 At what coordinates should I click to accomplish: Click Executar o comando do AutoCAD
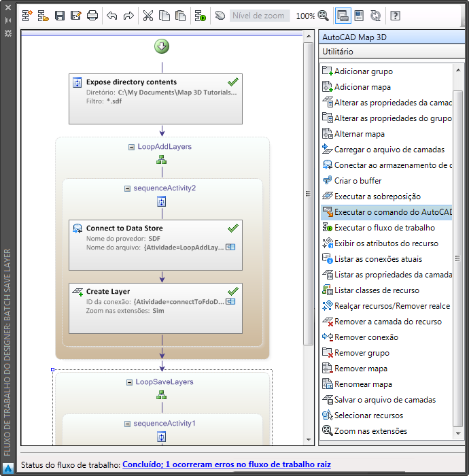pos(387,212)
